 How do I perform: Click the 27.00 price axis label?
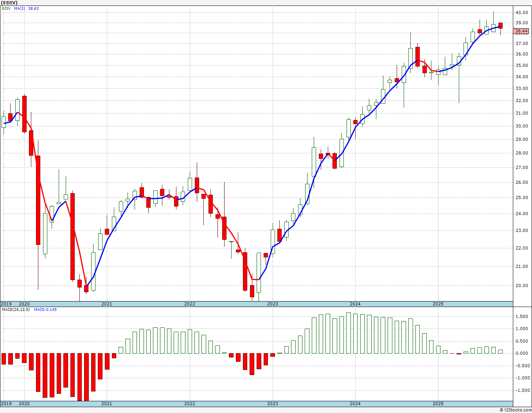coord(522,167)
